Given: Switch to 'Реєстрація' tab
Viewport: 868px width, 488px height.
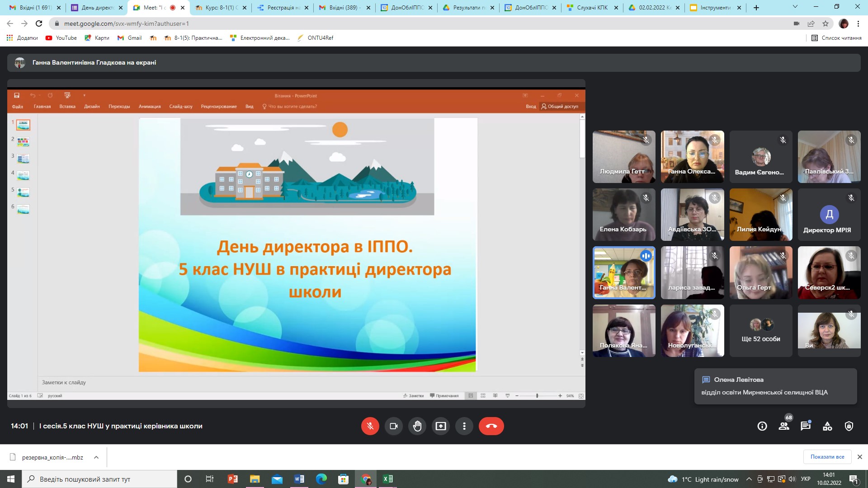Looking at the screenshot, I should point(283,8).
